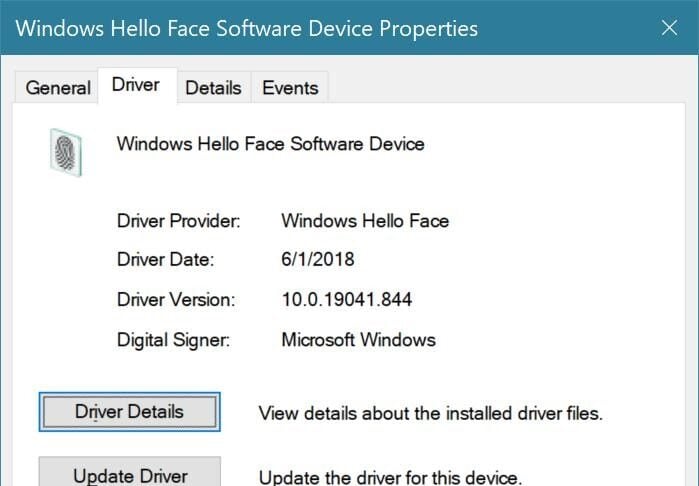Click the fingerprint device icon
This screenshot has width=699, height=486.
pyautogui.click(x=66, y=152)
